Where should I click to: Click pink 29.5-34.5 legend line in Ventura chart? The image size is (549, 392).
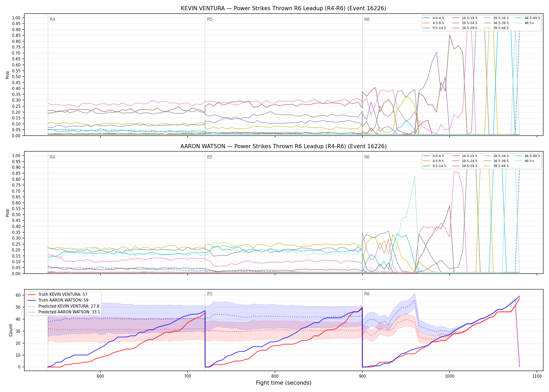click(487, 18)
